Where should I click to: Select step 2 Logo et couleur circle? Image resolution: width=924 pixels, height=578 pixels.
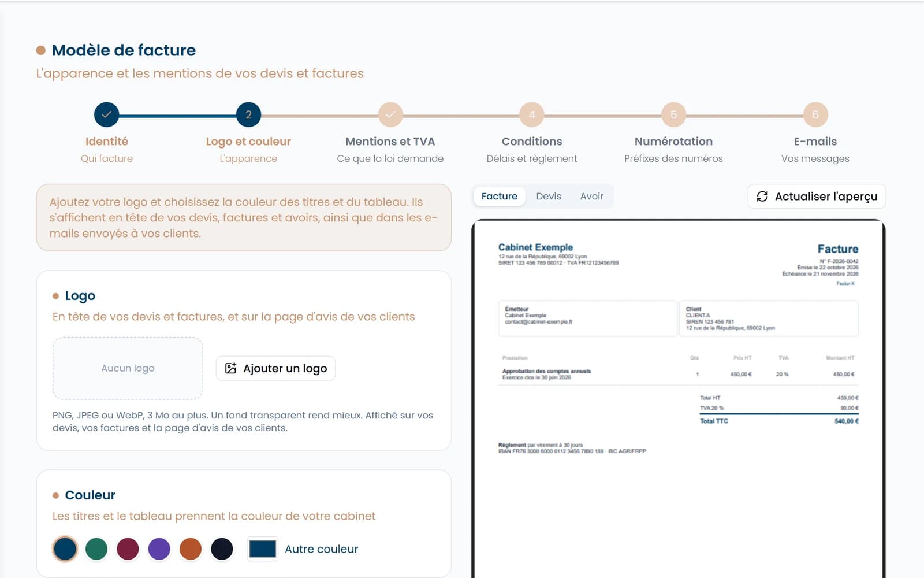(x=248, y=114)
